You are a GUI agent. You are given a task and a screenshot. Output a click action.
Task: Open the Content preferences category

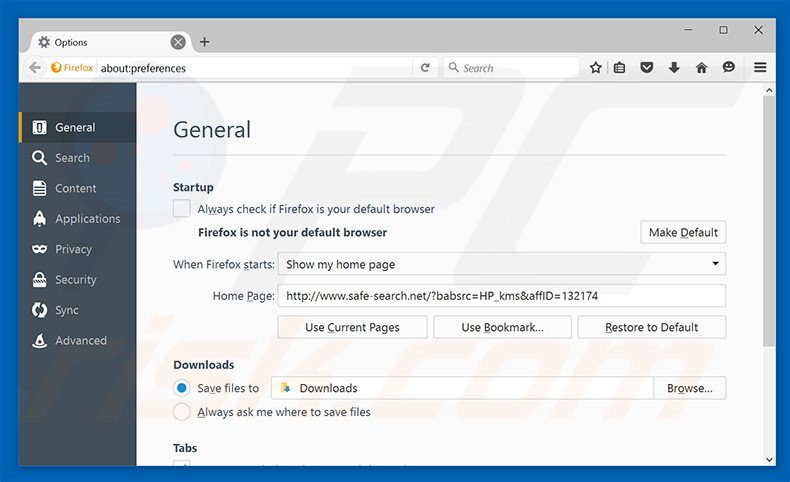tap(78, 188)
